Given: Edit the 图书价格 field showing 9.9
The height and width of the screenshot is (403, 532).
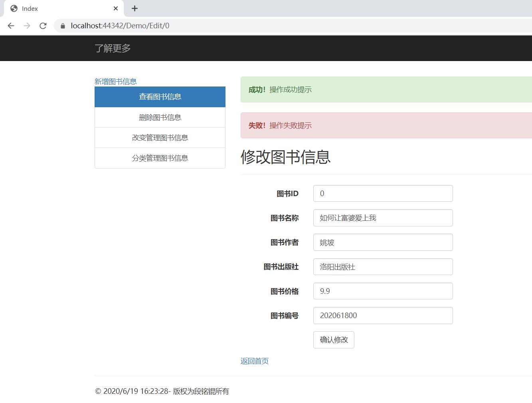Looking at the screenshot, I should (383, 291).
